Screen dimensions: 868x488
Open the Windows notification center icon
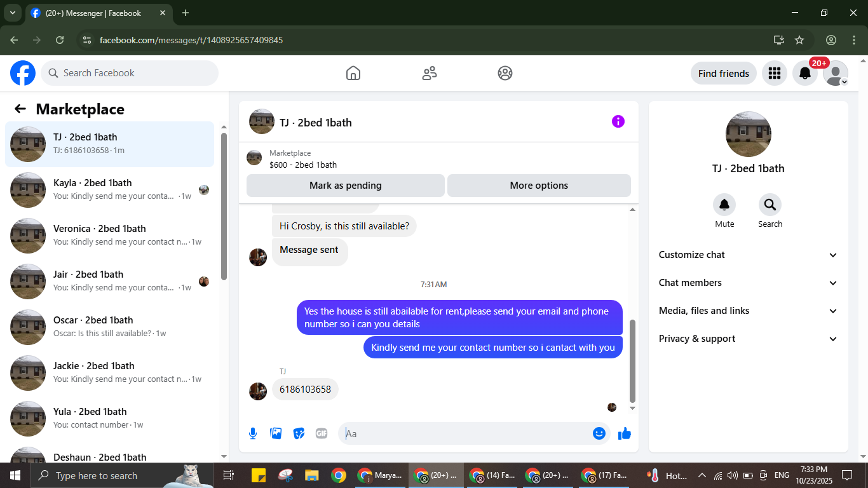pos(847,475)
